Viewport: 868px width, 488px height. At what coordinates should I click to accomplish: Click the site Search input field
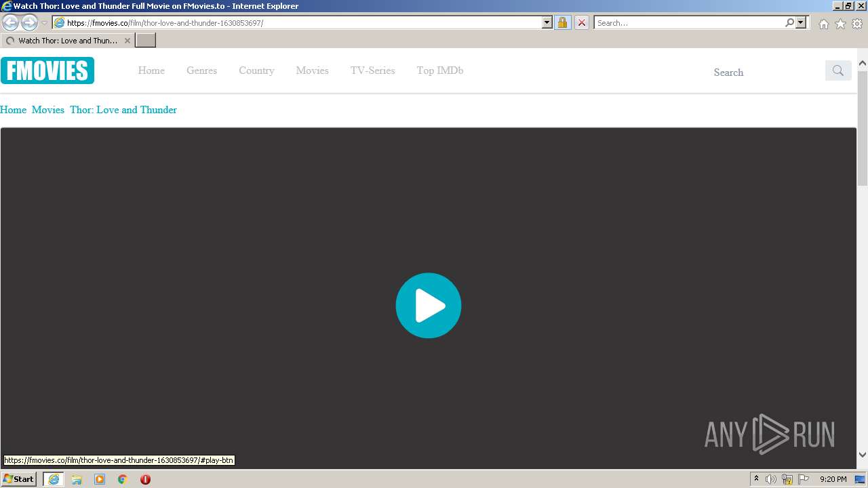pyautogui.click(x=765, y=72)
